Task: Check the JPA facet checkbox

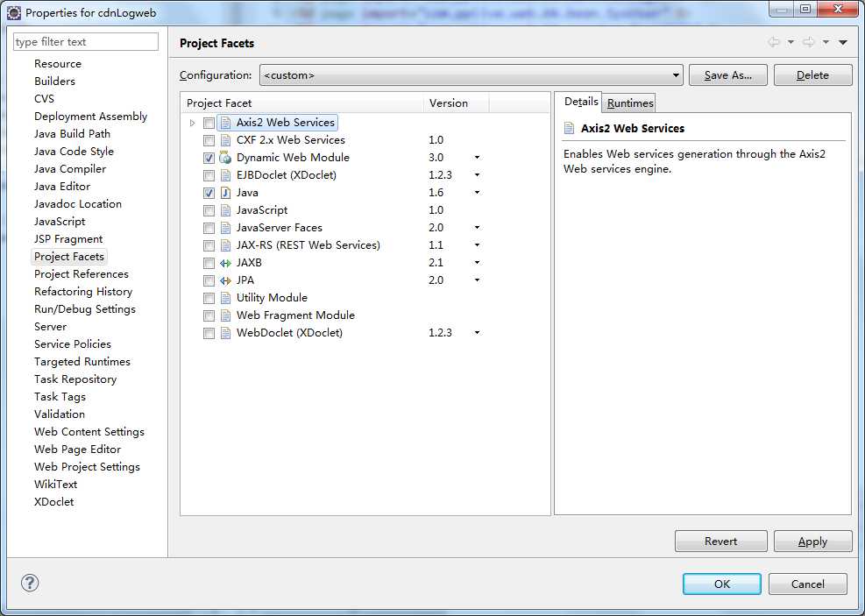Action: [x=209, y=281]
